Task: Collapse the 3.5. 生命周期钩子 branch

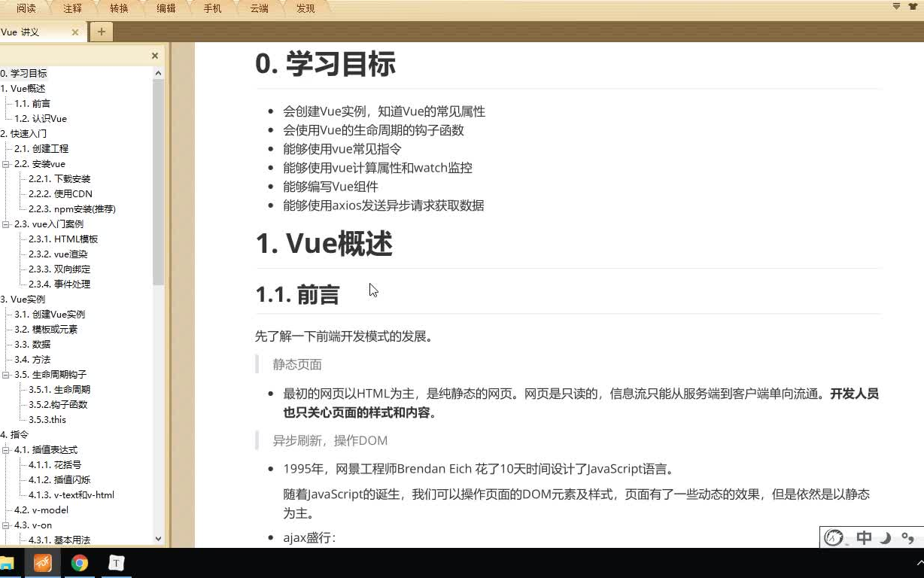Action: (x=6, y=374)
